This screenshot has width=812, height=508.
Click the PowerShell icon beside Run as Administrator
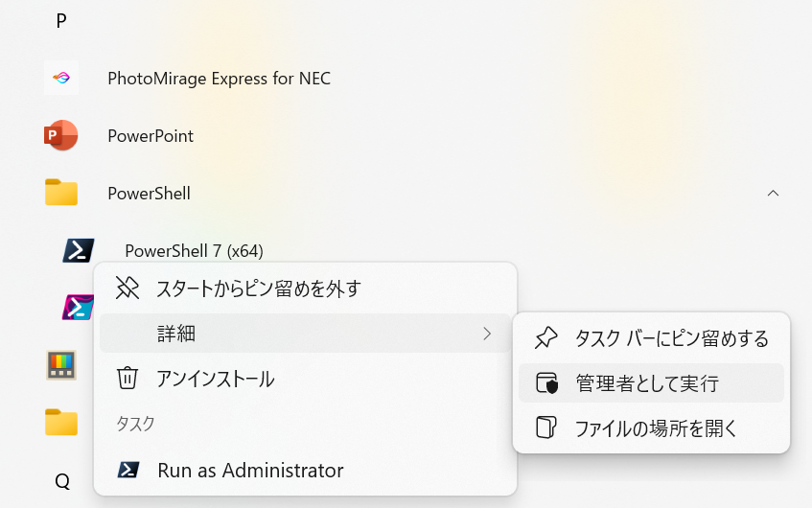click(128, 471)
